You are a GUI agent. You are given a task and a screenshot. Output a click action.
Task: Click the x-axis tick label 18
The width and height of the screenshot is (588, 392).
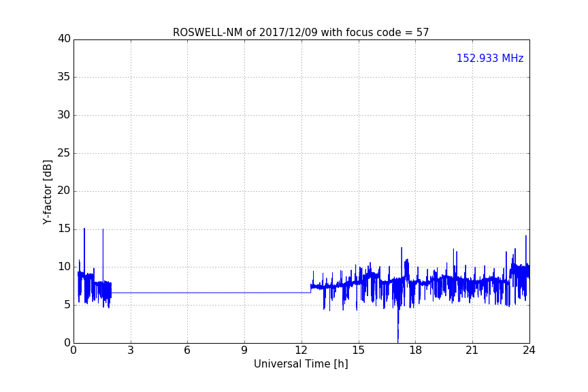tap(416, 350)
